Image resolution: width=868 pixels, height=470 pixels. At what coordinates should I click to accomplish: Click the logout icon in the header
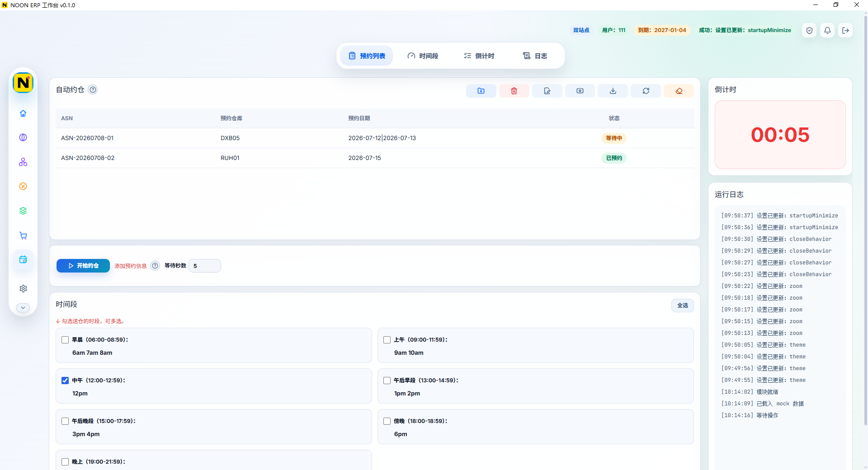[x=845, y=30]
